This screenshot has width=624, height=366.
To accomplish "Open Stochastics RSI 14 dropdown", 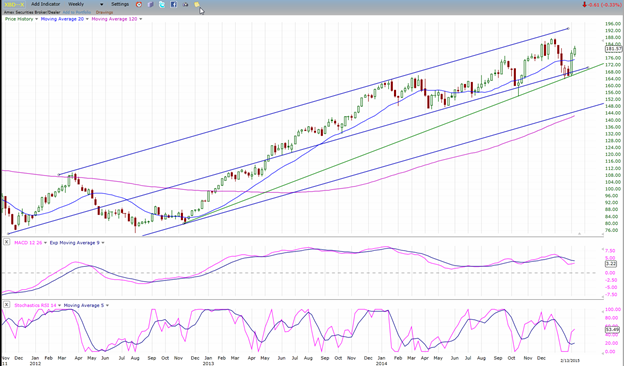I will (x=59, y=306).
